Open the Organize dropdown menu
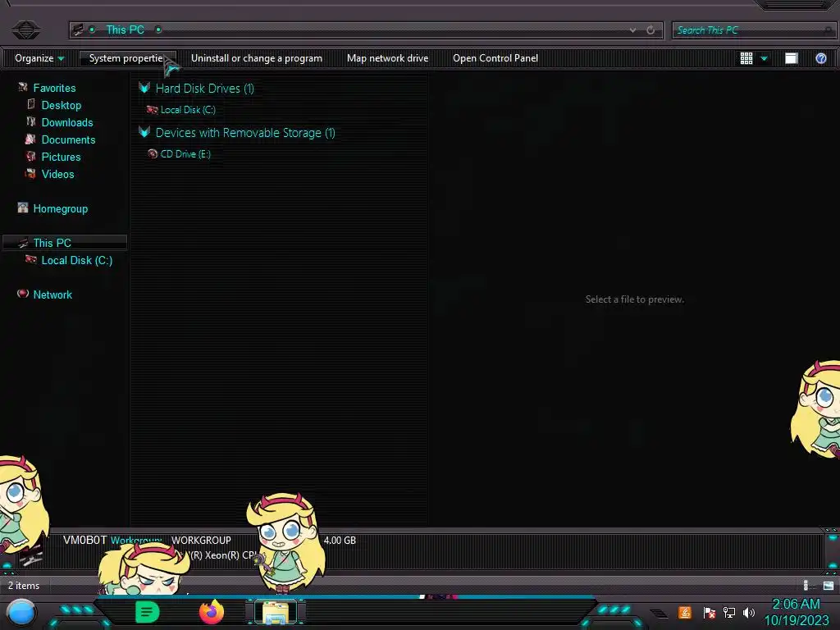 click(x=39, y=58)
